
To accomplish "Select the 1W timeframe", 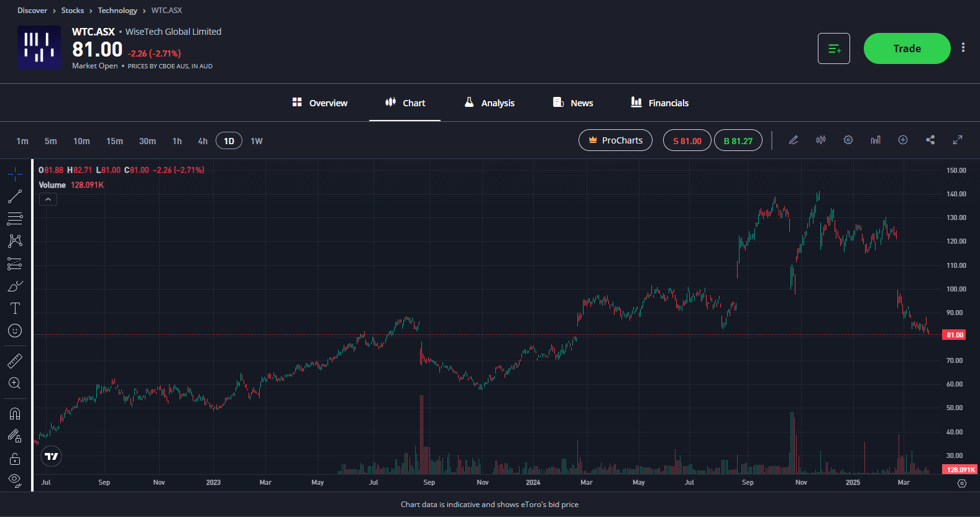I will coord(257,141).
